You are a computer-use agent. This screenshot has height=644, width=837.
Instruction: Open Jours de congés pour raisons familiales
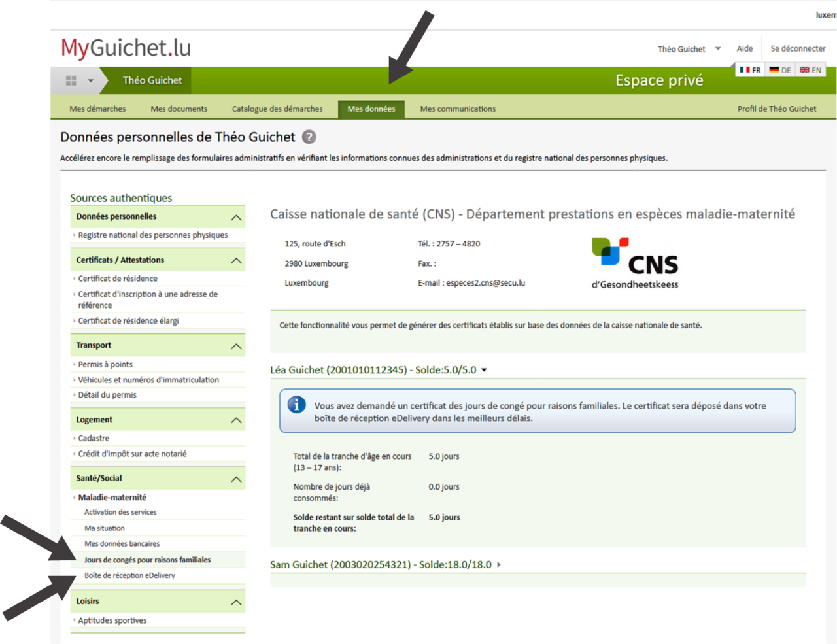[x=147, y=560]
